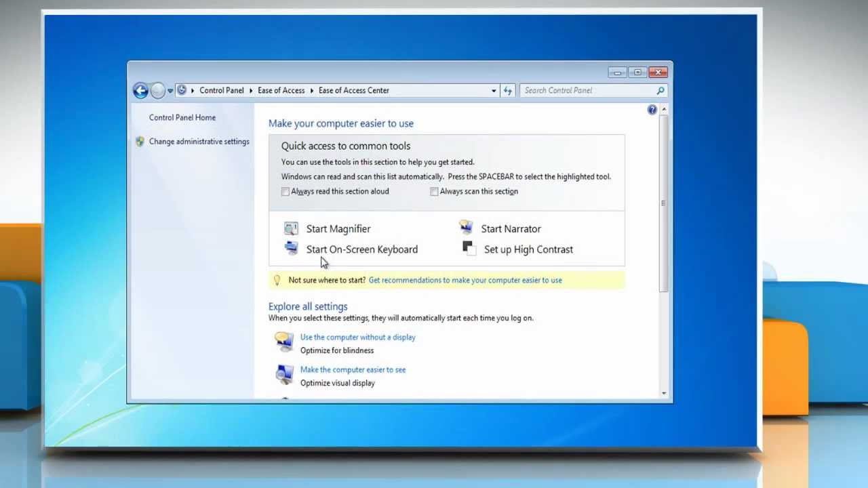Viewport: 868px width, 488px height.
Task: Expand the arrow after Control Panel breadcrumb
Action: (x=251, y=90)
